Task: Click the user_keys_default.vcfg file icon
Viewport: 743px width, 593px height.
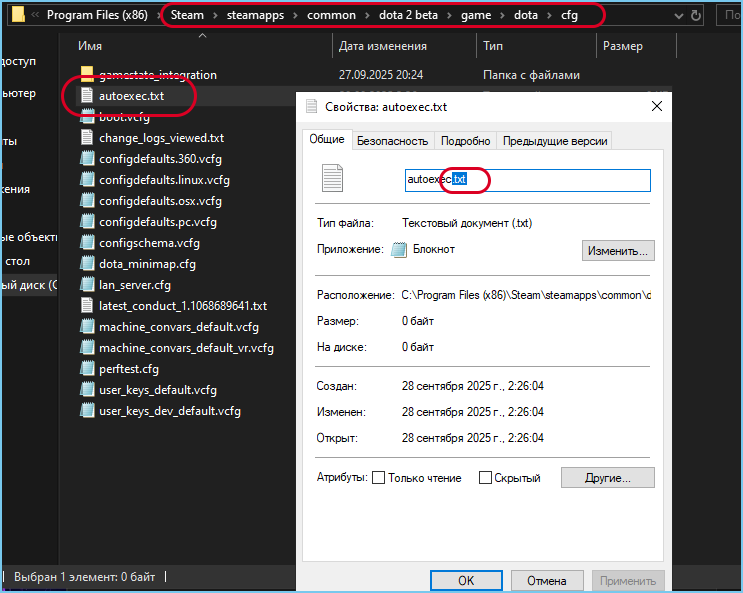Action: click(x=87, y=390)
